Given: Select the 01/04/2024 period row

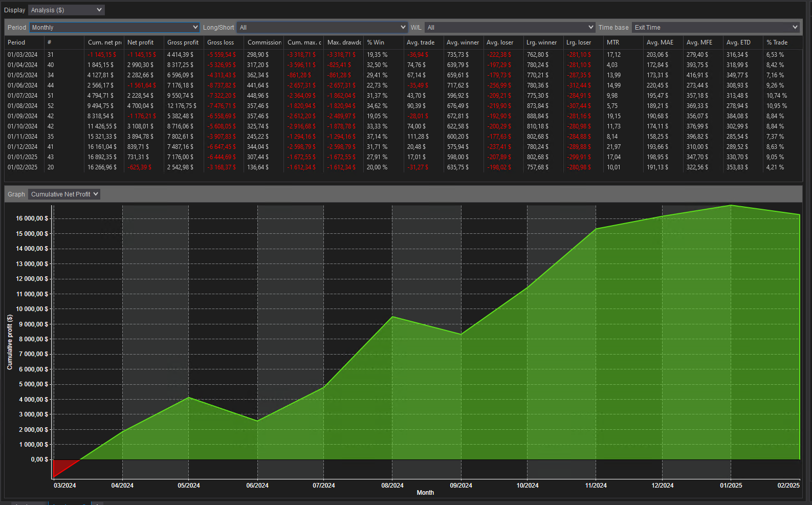Looking at the screenshot, I should 403,65.
